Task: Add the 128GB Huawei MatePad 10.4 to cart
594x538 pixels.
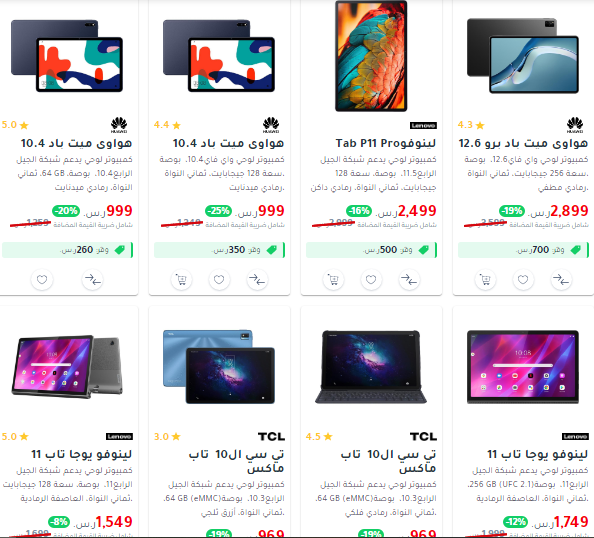Action: (181, 280)
